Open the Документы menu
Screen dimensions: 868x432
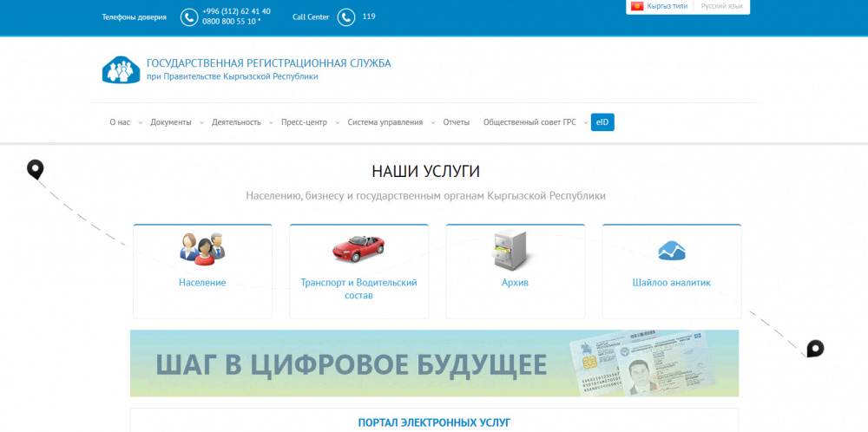(x=171, y=122)
